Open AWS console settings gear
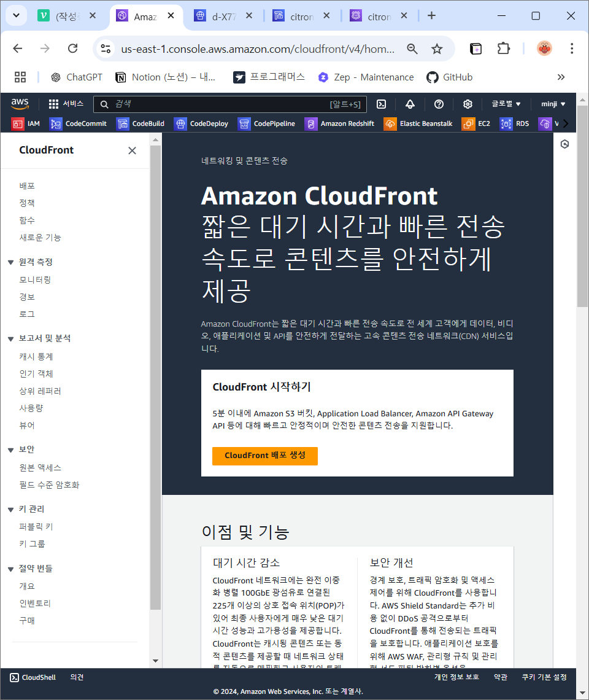The image size is (589, 700). pos(467,104)
